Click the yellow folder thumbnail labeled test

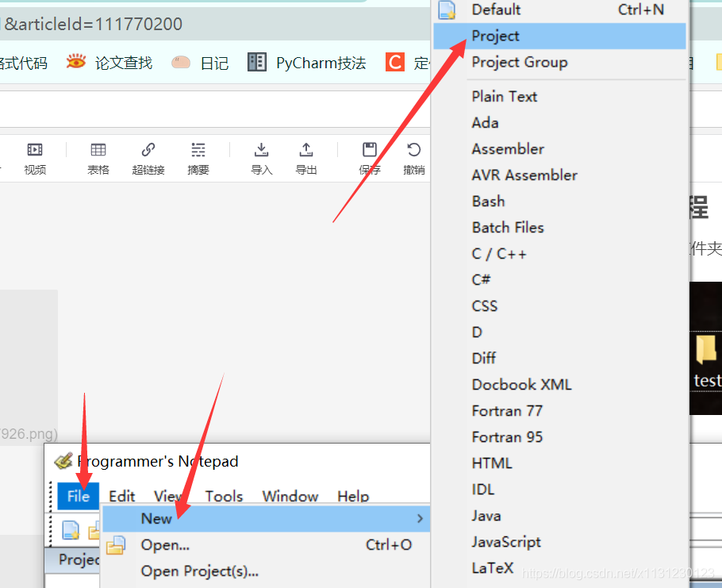[706, 349]
